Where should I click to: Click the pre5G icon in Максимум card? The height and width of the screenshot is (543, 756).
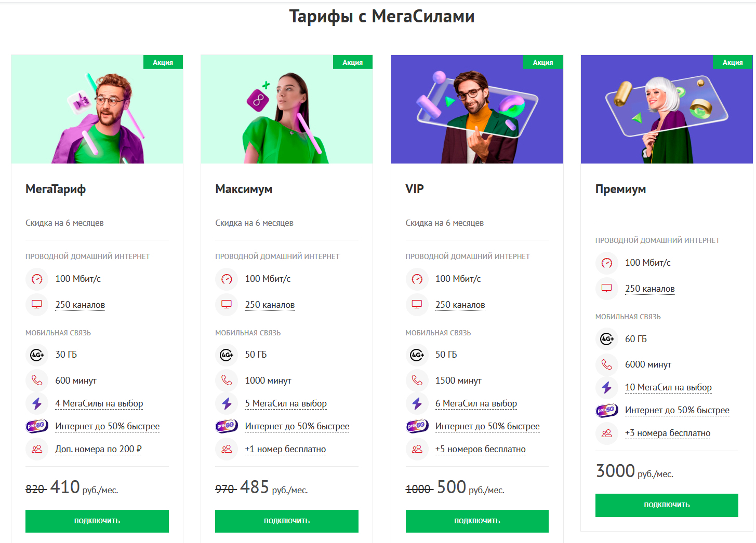[x=227, y=426]
